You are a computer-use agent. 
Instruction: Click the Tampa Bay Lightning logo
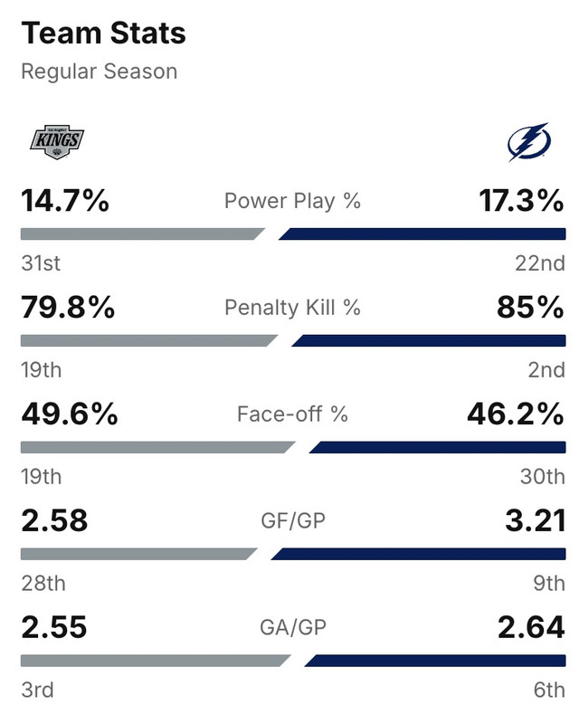tap(529, 141)
